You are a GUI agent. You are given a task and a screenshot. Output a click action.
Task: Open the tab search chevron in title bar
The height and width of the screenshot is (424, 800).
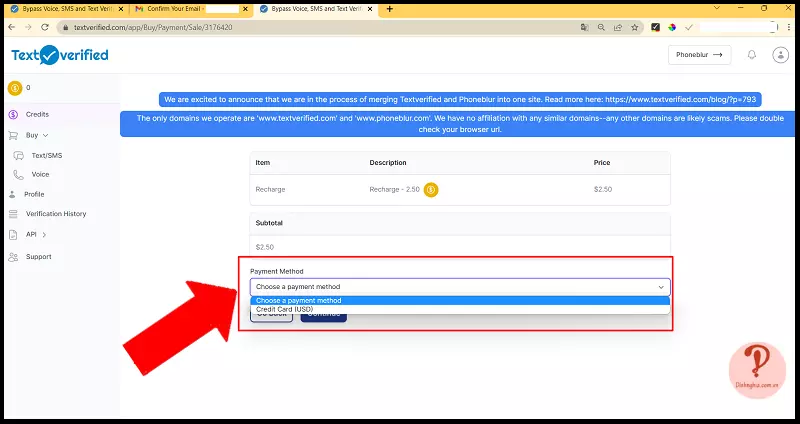717,8
